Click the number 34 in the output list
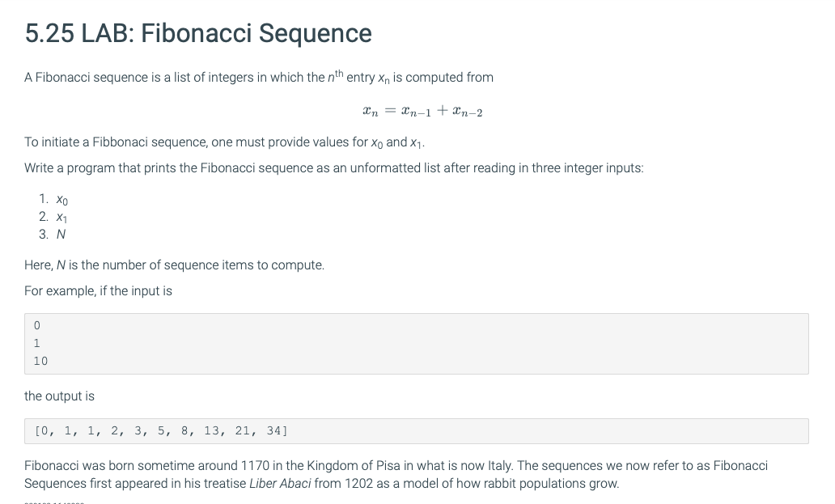Viewport: 835px width, 504px height. point(275,430)
